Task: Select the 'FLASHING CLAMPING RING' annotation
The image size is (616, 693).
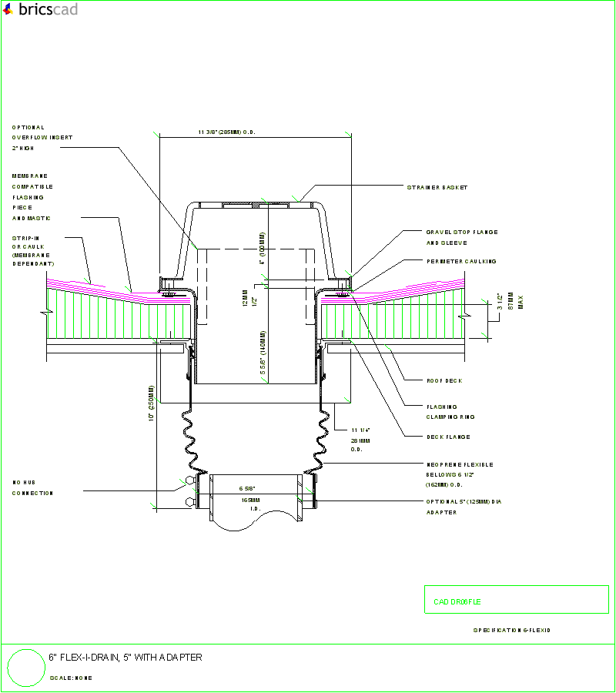Action: click(450, 412)
